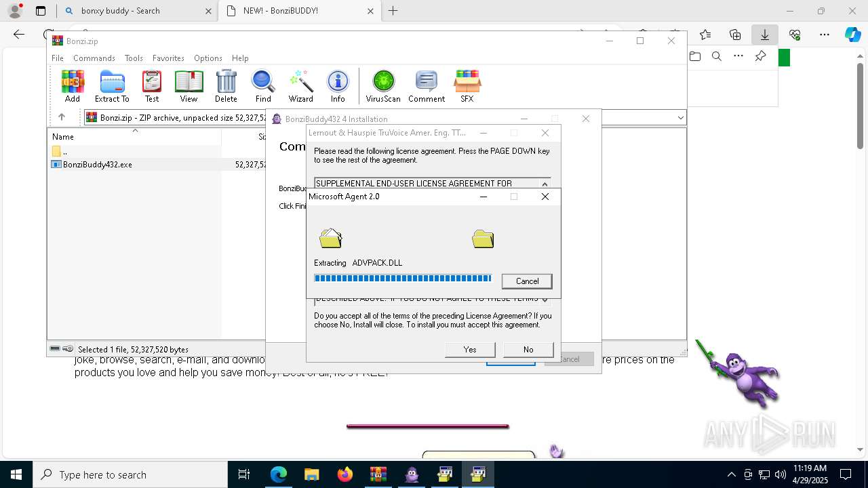Add an archive Comment
This screenshot has height=488, width=868.
pos(427,86)
